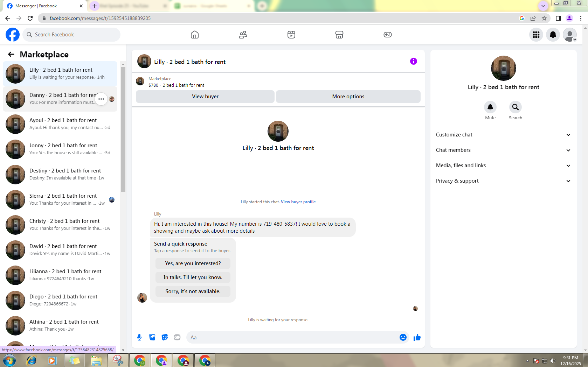Search in the Lilly conversation
The width and height of the screenshot is (588, 367).
coord(516,107)
